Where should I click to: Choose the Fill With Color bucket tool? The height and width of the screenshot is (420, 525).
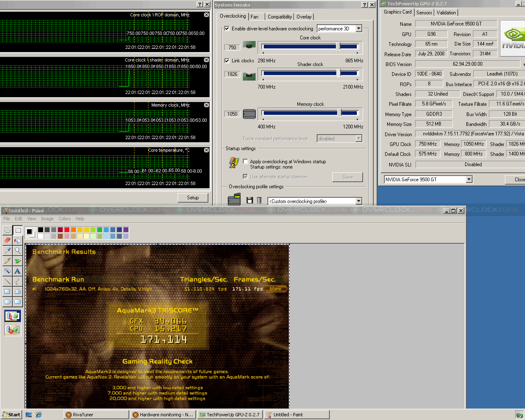(x=18, y=240)
